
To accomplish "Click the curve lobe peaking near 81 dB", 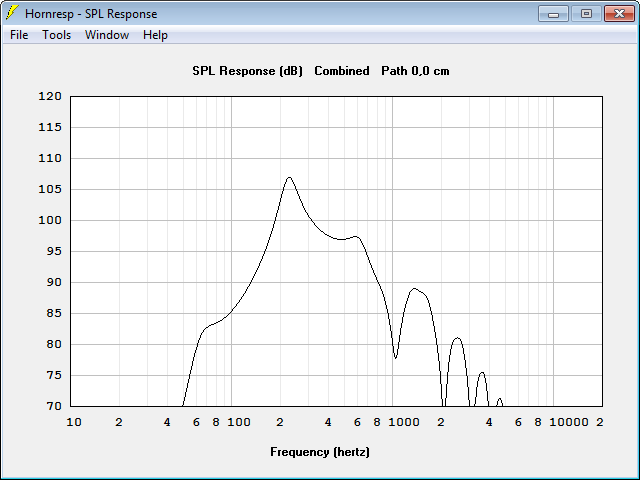I will (457, 338).
